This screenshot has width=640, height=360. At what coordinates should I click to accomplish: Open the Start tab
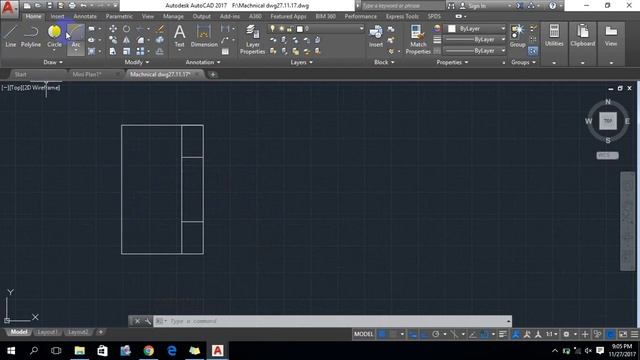pyautogui.click(x=20, y=74)
